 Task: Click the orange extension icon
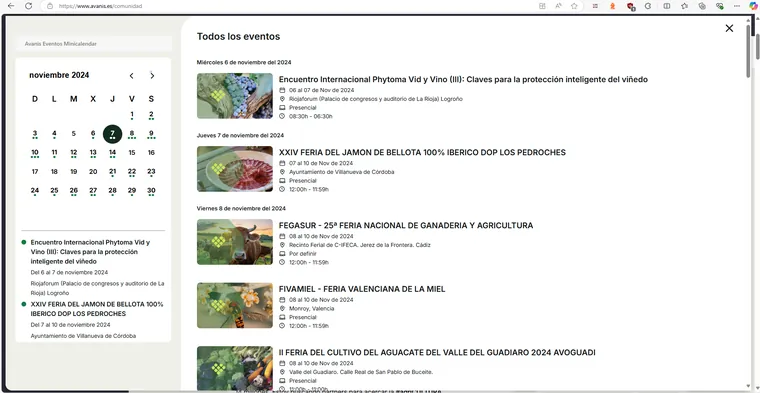click(x=613, y=6)
